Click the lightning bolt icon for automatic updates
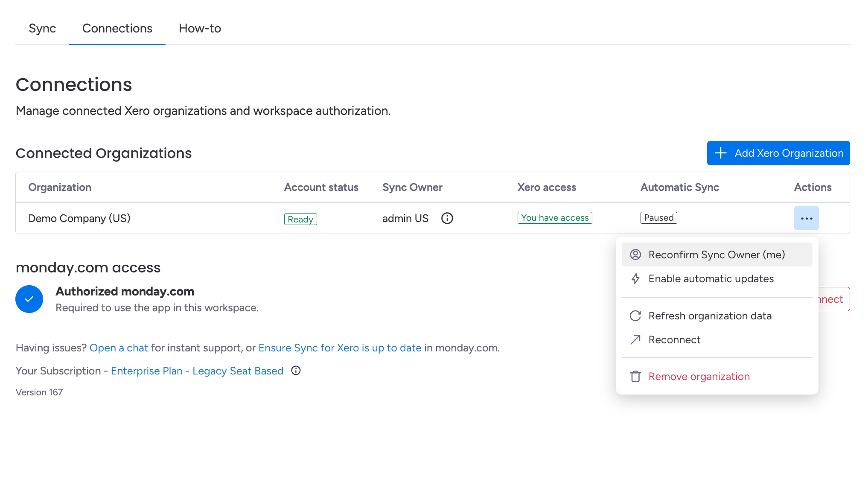Viewport: 868px width, 497px height. point(635,279)
